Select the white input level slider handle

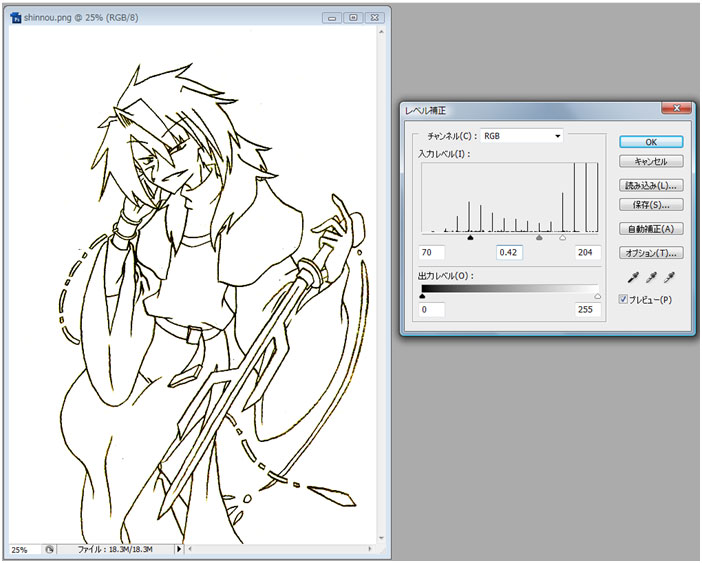coord(563,238)
